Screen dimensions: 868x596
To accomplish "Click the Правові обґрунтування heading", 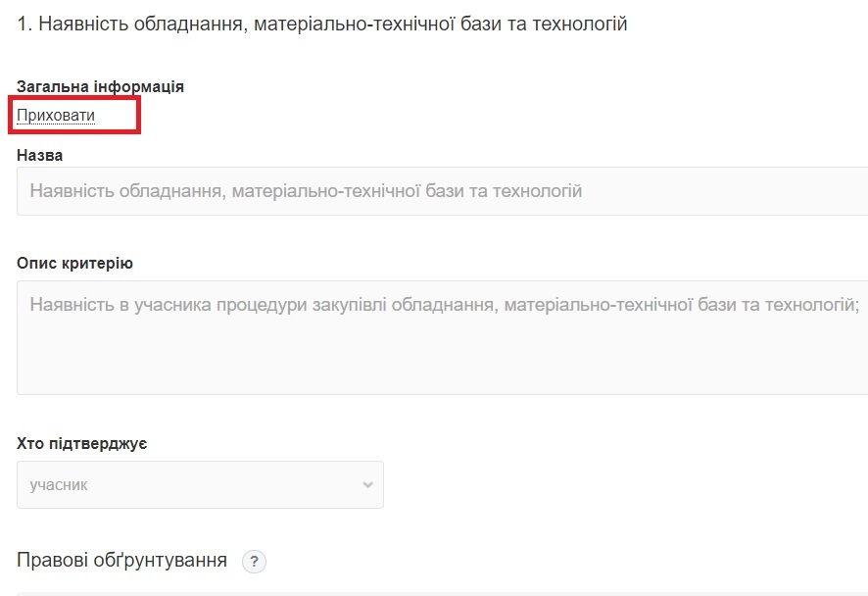I will [x=122, y=561].
